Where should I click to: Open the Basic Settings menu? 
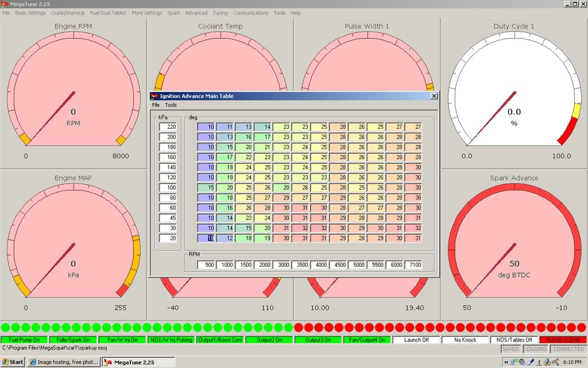30,13
